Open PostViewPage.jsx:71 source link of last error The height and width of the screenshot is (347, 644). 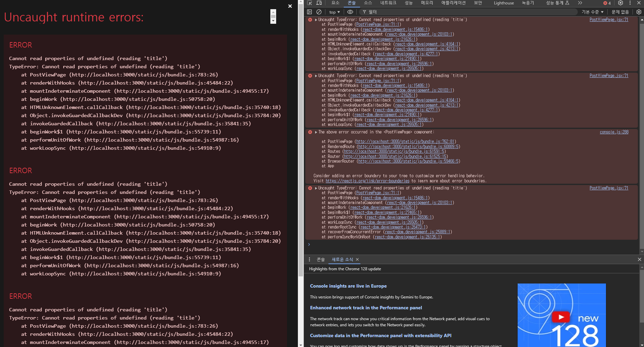609,188
